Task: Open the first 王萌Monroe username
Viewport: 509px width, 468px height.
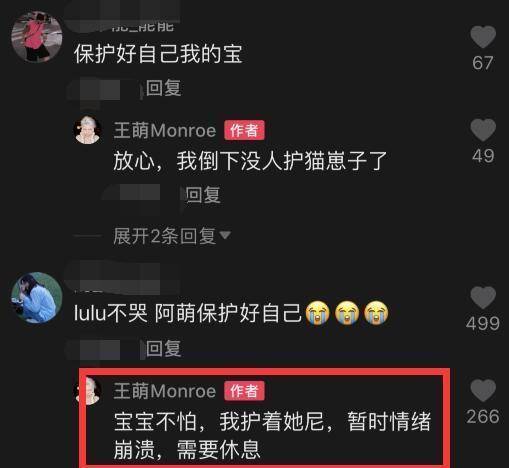Action: pyautogui.click(x=165, y=130)
